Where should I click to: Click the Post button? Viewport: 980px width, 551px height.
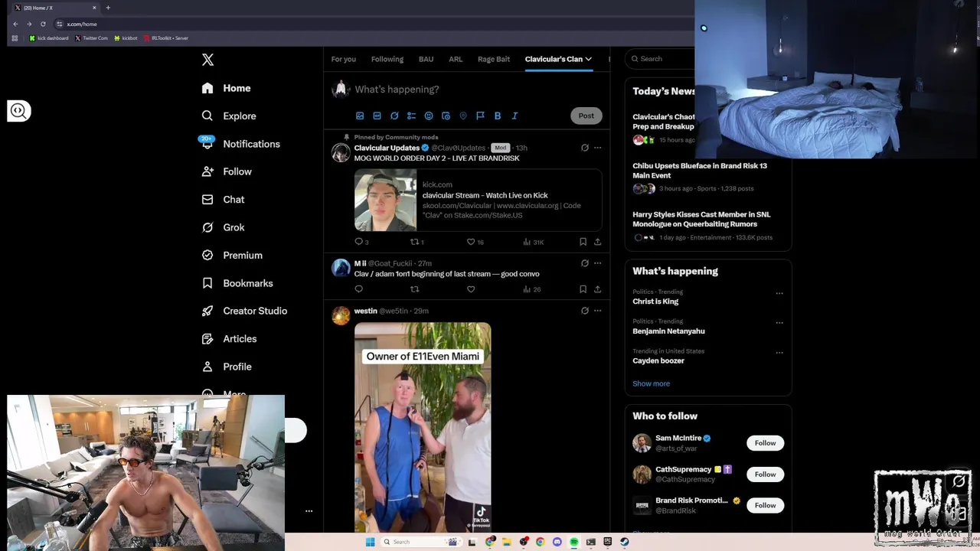pyautogui.click(x=586, y=116)
